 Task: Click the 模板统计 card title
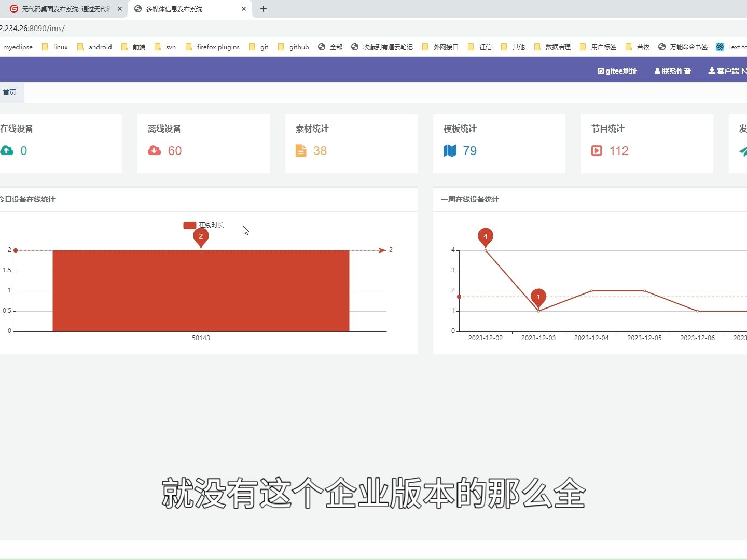(460, 129)
